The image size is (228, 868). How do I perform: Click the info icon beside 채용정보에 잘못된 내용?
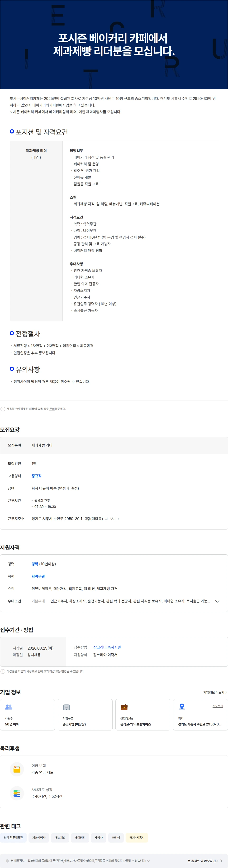click(x=3, y=409)
